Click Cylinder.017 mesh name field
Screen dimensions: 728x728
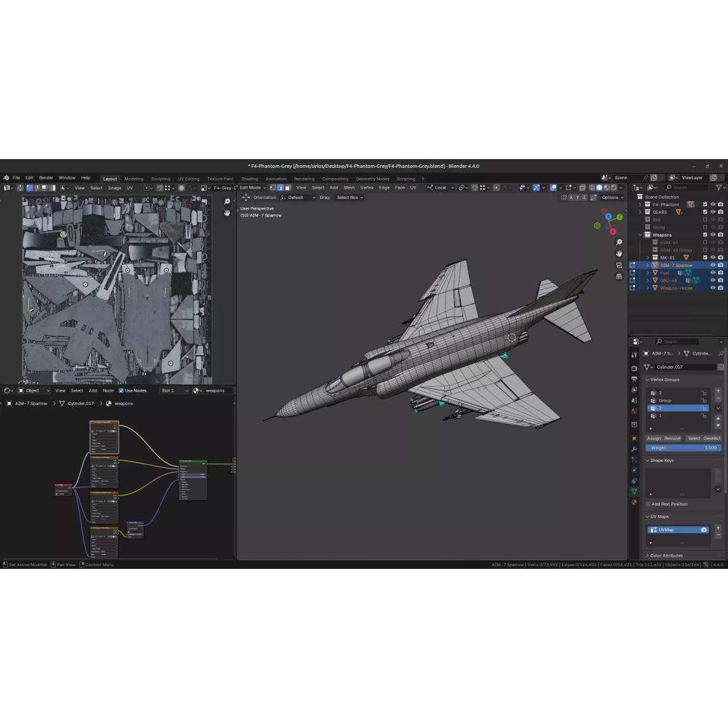[x=684, y=367]
